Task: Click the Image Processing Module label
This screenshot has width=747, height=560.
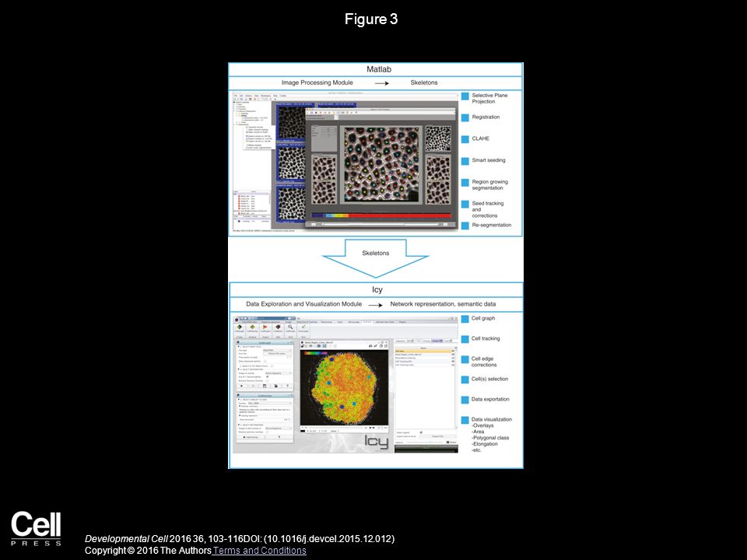Action: coord(317,82)
